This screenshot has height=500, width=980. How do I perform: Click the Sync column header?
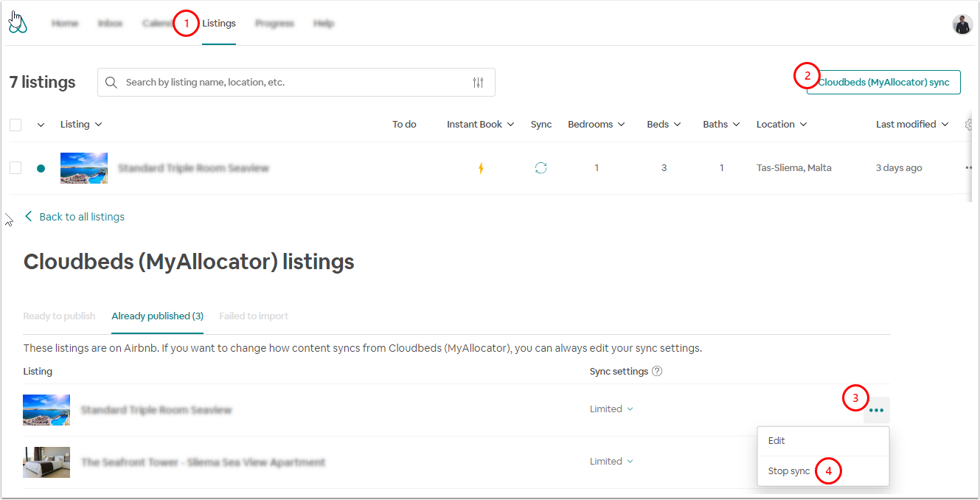541,125
